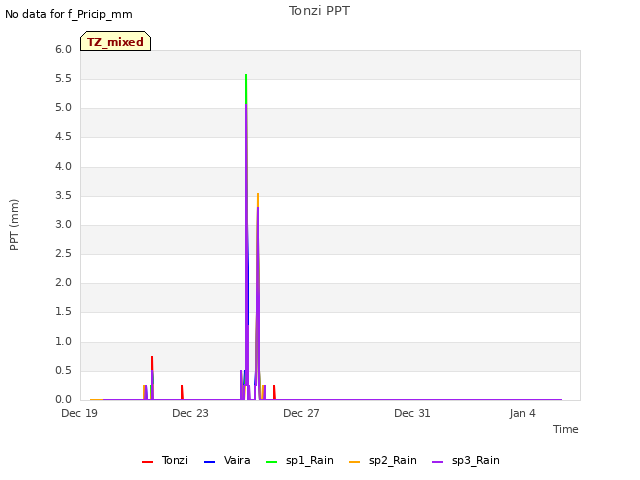Click the green sp1_Rain legend marker
Viewport: 640px width, 480px height.
[271, 462]
